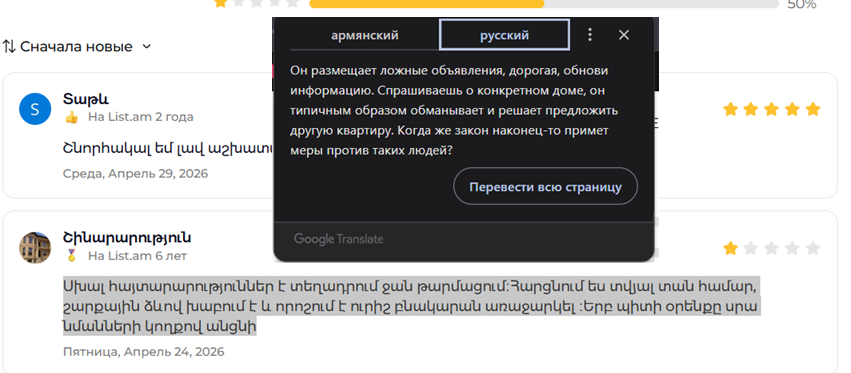
Task: Click the text На List.am 6 лет
Action: 137,255
